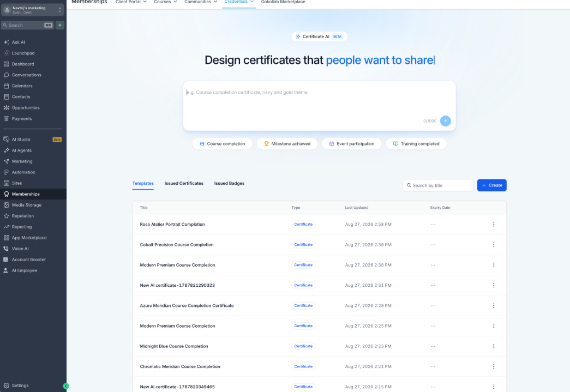570x392 pixels.
Task: Choose the Course completion suggestion chip
Action: [222, 144]
